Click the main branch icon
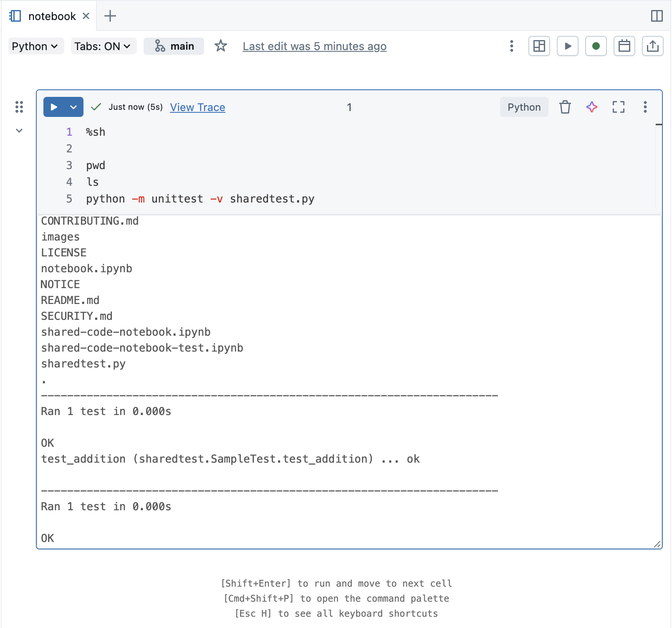 click(159, 46)
